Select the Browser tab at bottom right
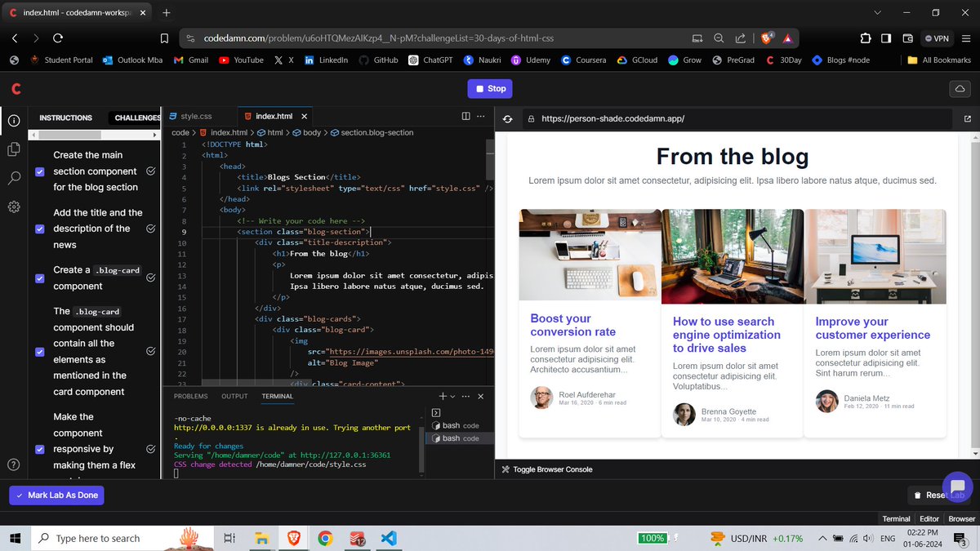The width and height of the screenshot is (980, 551). tap(961, 518)
